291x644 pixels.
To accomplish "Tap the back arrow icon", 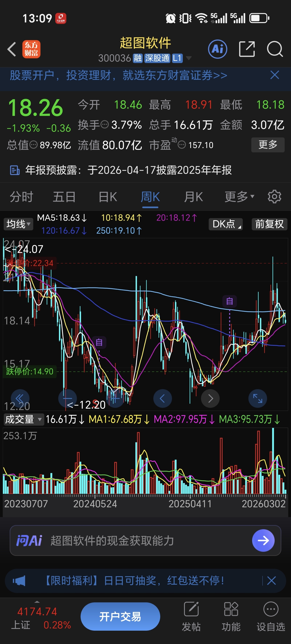I will point(12,49).
